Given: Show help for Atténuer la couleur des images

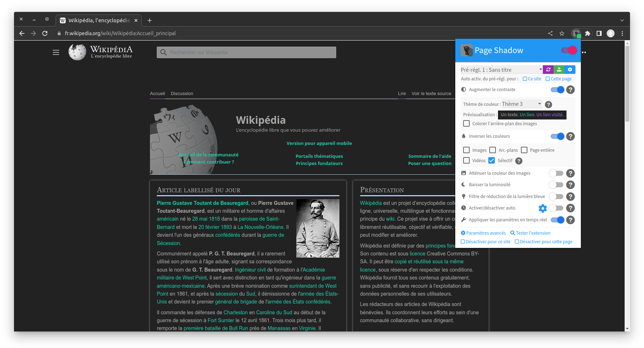Looking at the screenshot, I should (570, 173).
